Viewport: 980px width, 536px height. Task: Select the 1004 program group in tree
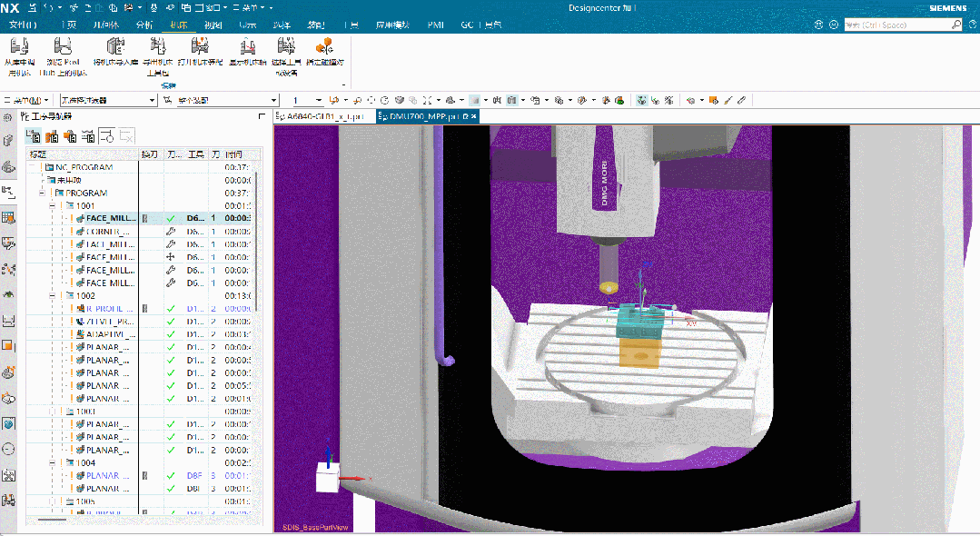[x=85, y=462]
